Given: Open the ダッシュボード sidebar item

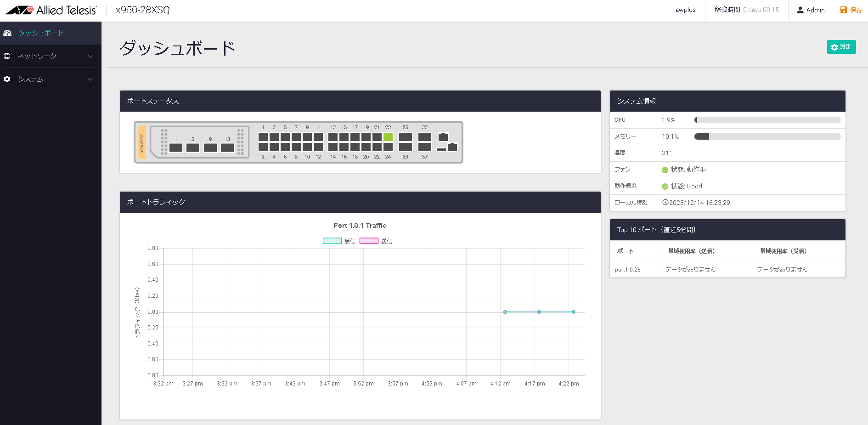Looking at the screenshot, I should click(x=51, y=33).
